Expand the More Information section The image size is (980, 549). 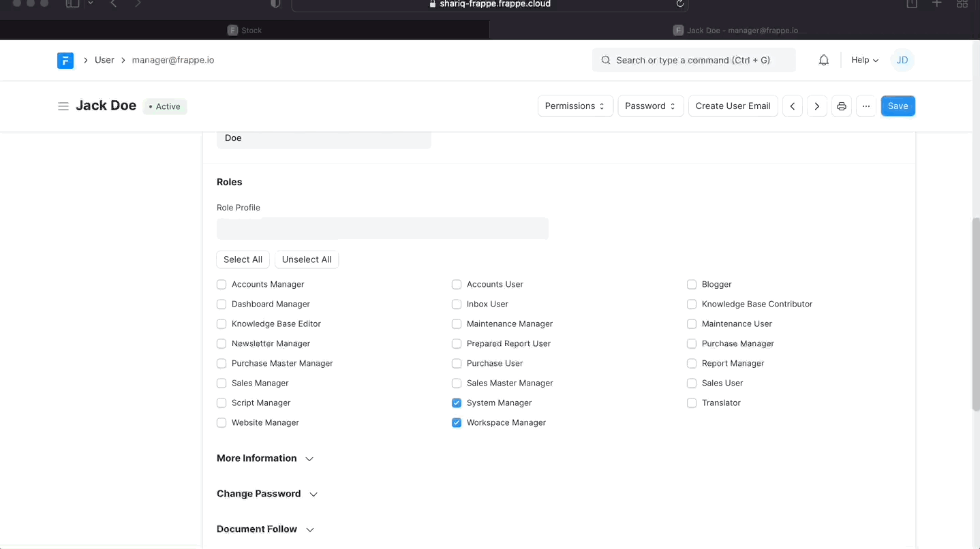click(x=265, y=458)
